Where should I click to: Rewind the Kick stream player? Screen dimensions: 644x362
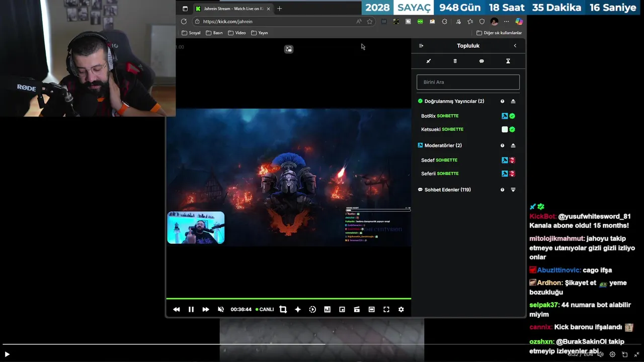(176, 310)
